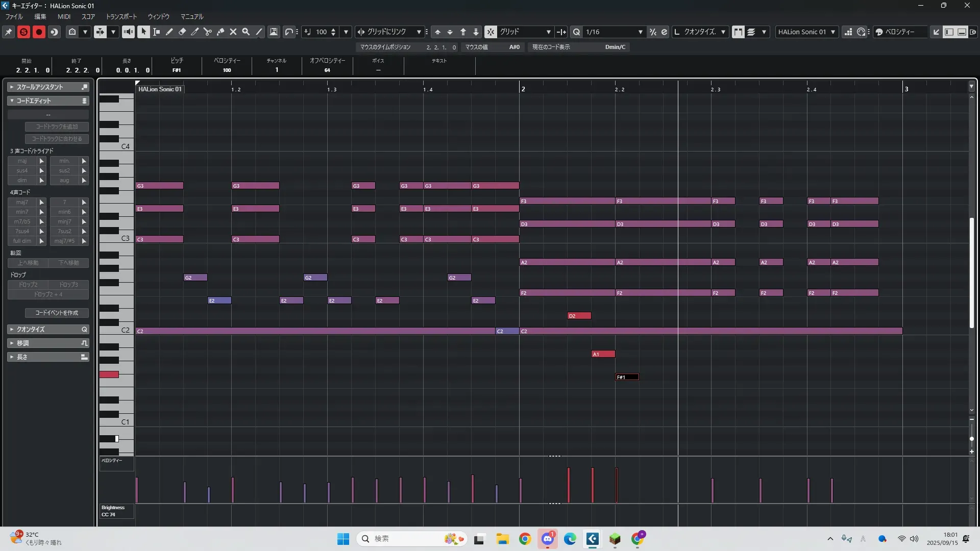Select the Object Selection arrow tool
The width and height of the screenshot is (980, 551).
(x=143, y=32)
